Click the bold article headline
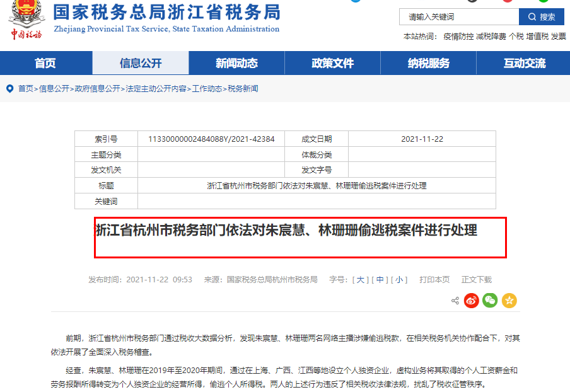 (286, 230)
